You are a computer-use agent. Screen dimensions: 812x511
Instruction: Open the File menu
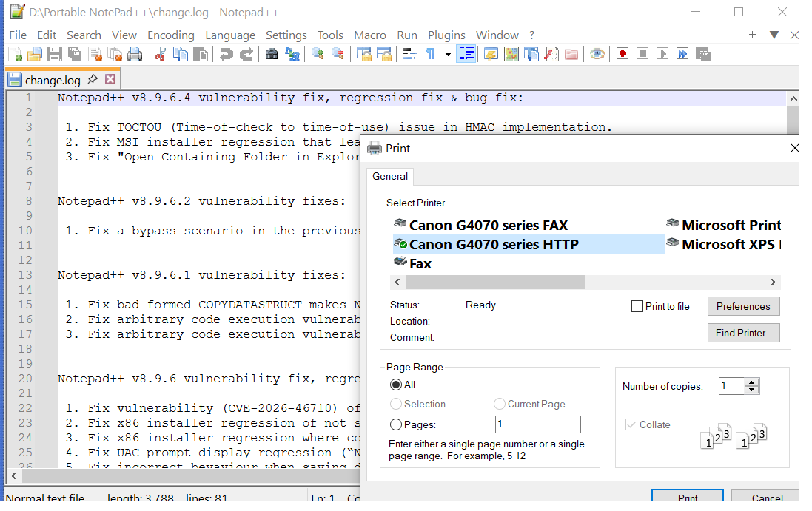pos(18,35)
